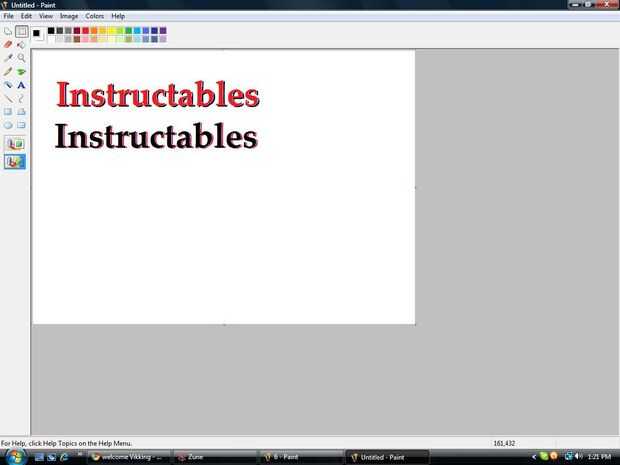Pick the green palette swatch
This screenshot has width=620, height=465.
pos(129,30)
